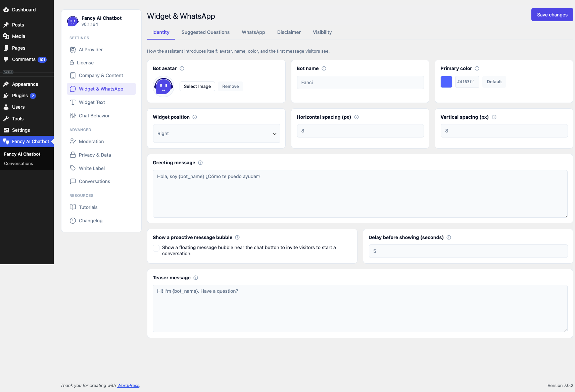Click Horizontal spacing input field
Viewport: 575px width, 392px height.
coord(360,131)
